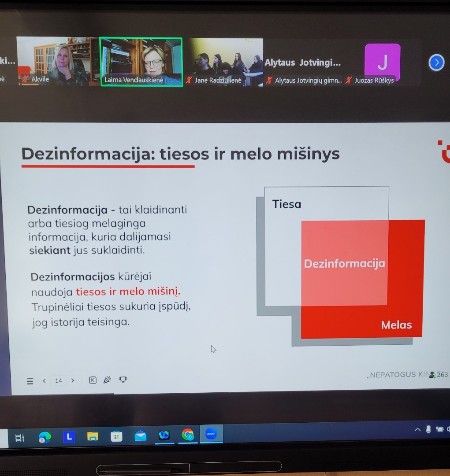Viewport: 450px width, 476px height.
Task: Click the boxed K icon in slide toolbar
Action: pyautogui.click(x=93, y=380)
